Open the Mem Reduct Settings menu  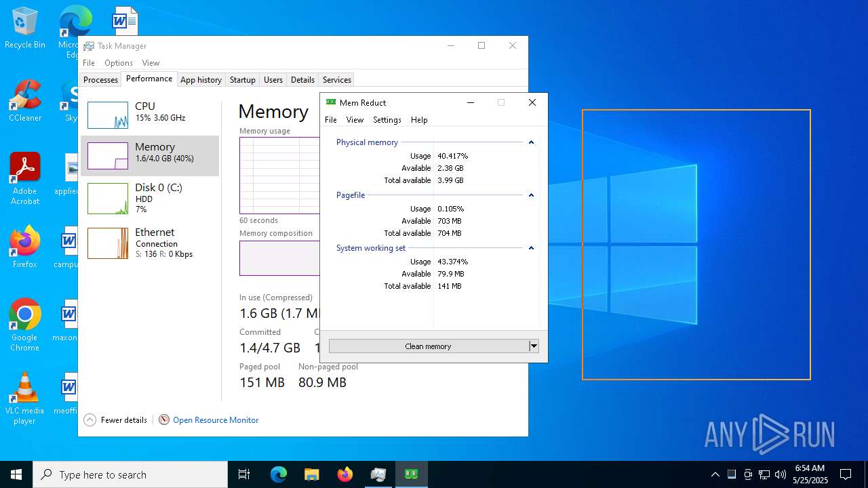coord(387,120)
